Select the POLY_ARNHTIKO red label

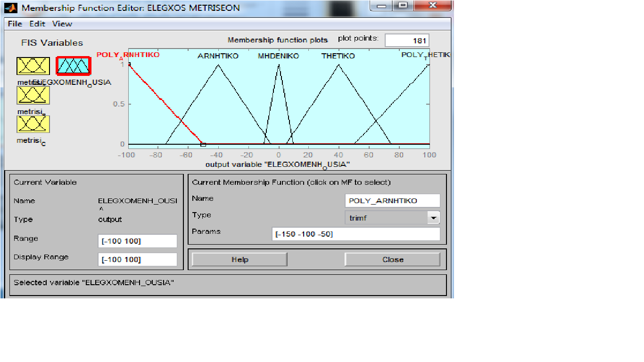coord(128,55)
